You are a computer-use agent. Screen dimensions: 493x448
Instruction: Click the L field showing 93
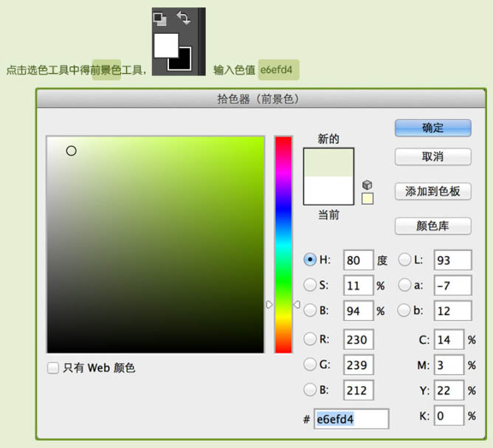tap(452, 260)
